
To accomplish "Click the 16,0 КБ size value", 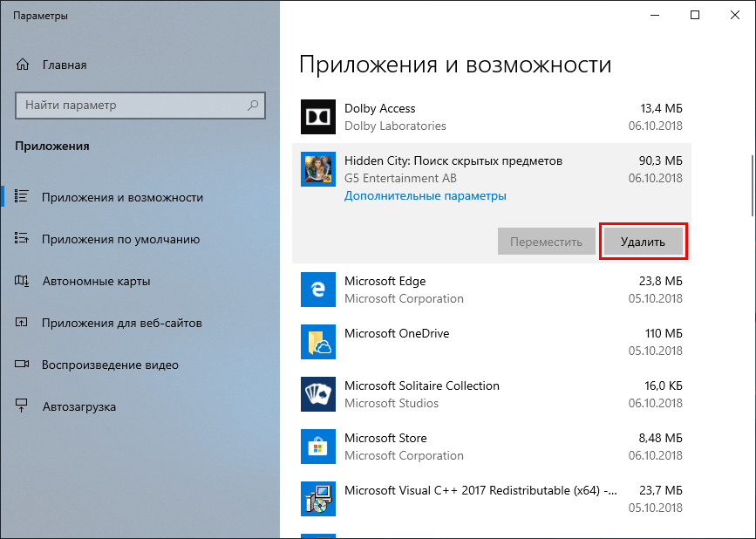I will tap(664, 385).
